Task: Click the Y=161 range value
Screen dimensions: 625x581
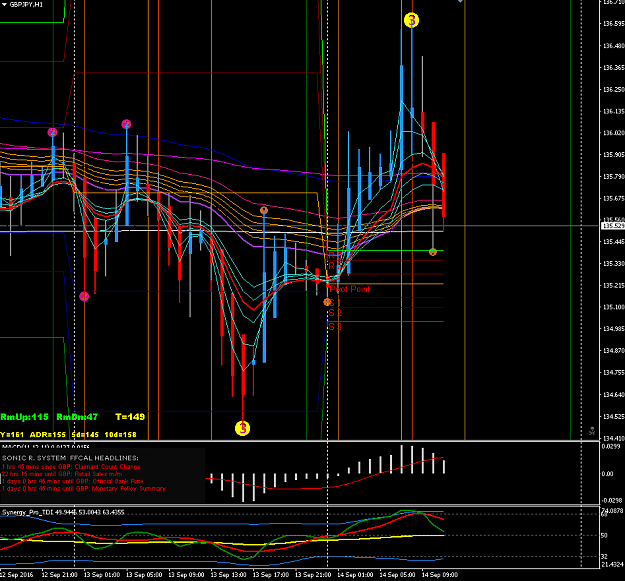Action: (12, 434)
